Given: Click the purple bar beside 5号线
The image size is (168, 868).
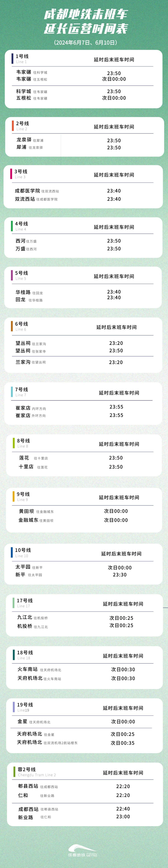Looking at the screenshot, I should [x=12, y=275].
